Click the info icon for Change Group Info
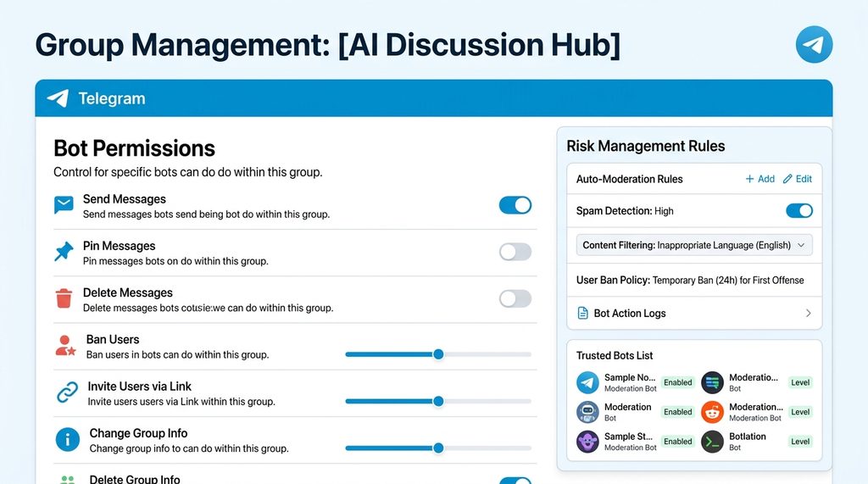The height and width of the screenshot is (484, 868). [67, 439]
